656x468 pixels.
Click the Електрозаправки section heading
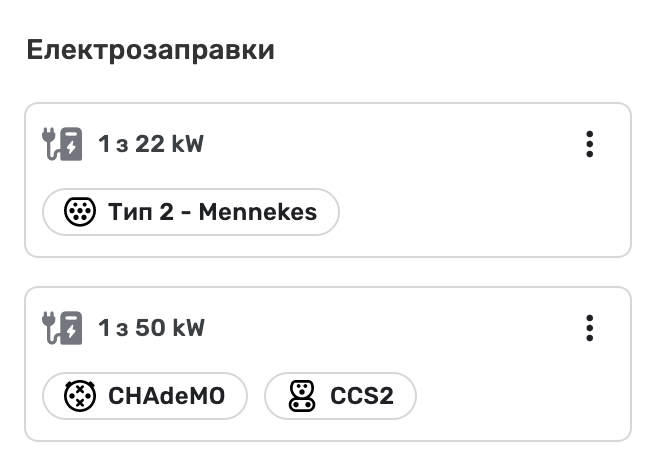coord(151,50)
